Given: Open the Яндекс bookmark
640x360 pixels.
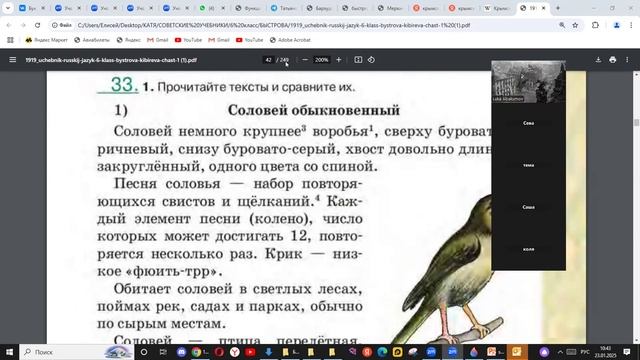Looking at the screenshot, I should pos(129,40).
